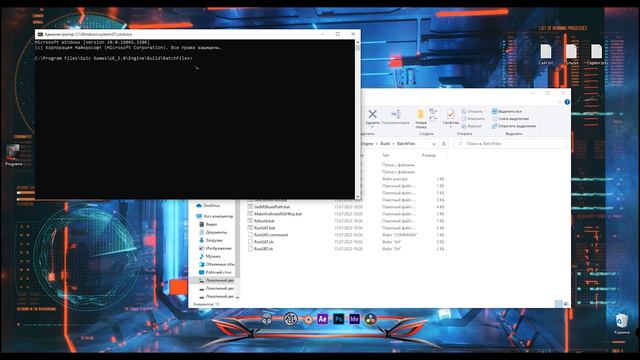The width and height of the screenshot is (640, 360).
Task: Click the refresh button beside address bar
Action: pos(444,144)
